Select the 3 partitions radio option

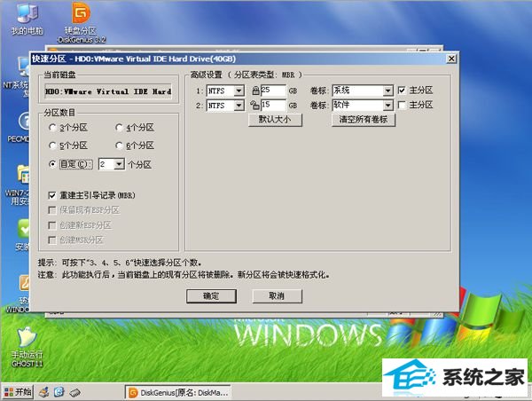[52, 128]
